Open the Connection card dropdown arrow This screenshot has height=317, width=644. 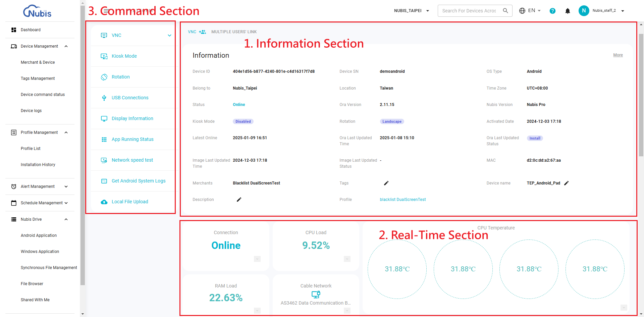257,259
